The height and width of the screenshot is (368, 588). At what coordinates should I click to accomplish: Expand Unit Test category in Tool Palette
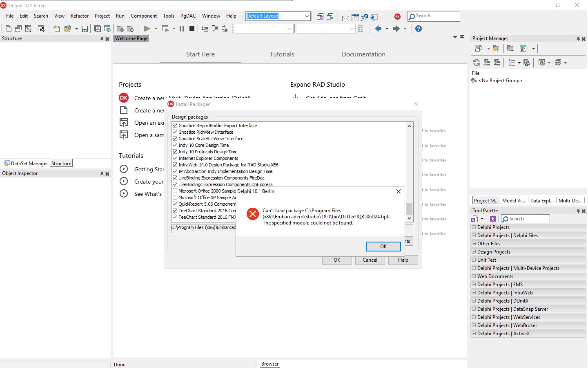click(474, 260)
